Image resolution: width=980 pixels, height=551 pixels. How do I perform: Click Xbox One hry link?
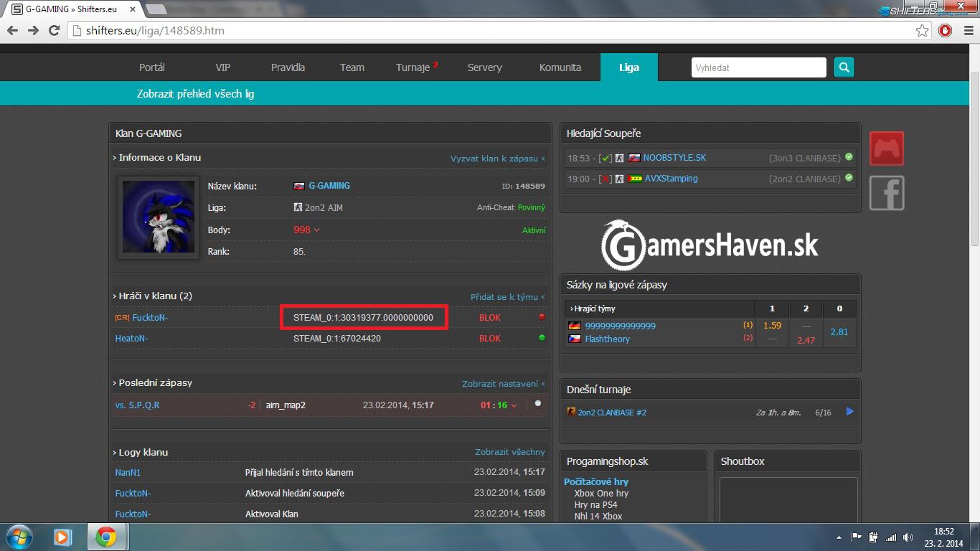pos(601,494)
